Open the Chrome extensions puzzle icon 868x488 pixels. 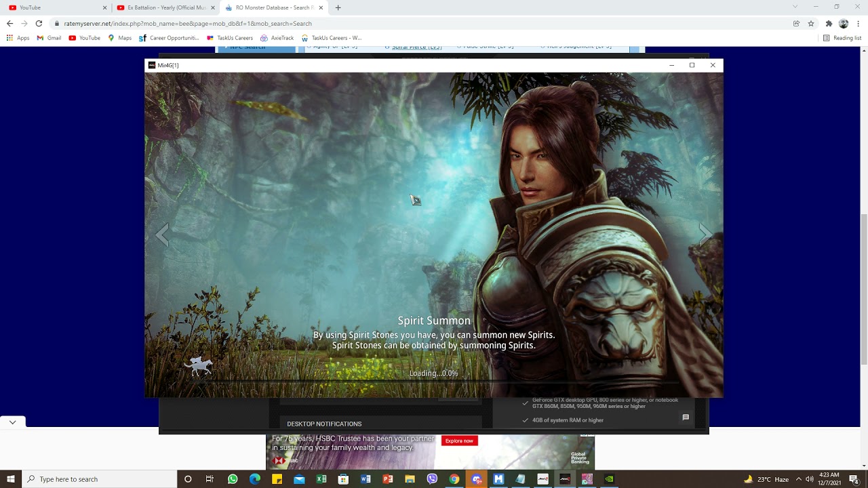829,23
